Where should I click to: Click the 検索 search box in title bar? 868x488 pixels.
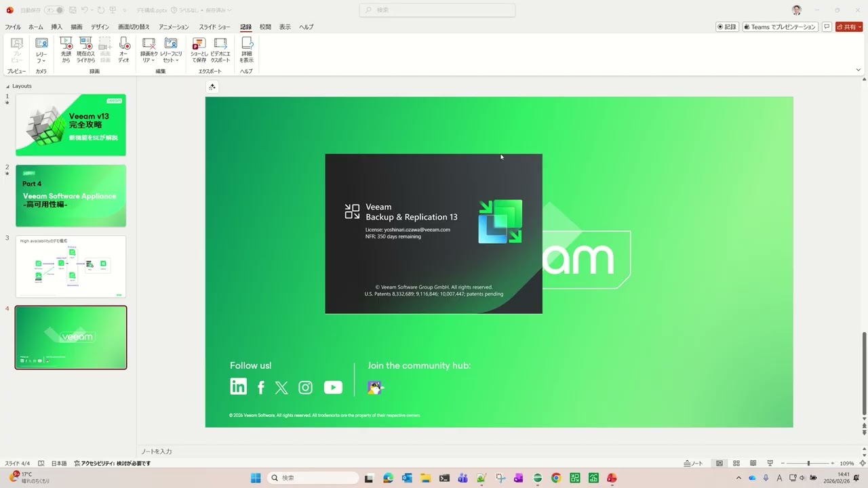point(437,10)
